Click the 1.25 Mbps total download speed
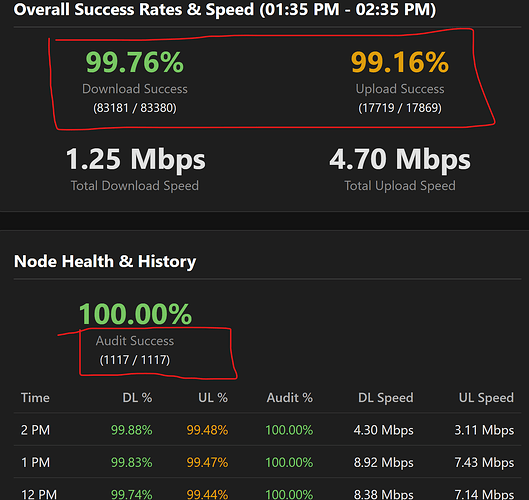Viewport: 529px width, 500px height. coord(135,159)
